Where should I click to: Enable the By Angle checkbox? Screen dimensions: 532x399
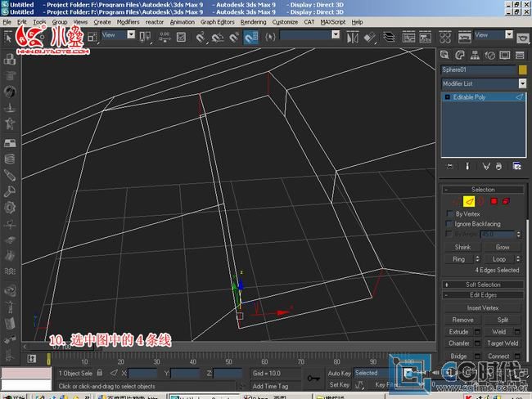click(449, 234)
